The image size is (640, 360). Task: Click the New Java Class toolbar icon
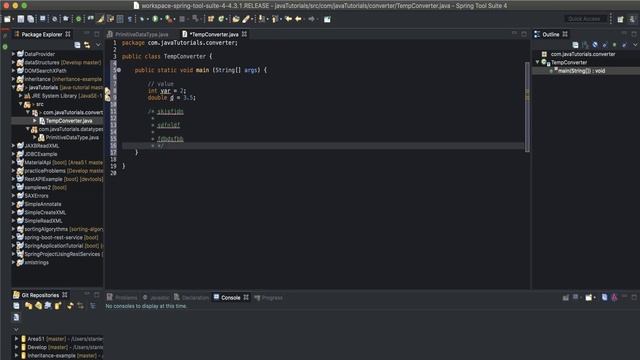(221, 19)
